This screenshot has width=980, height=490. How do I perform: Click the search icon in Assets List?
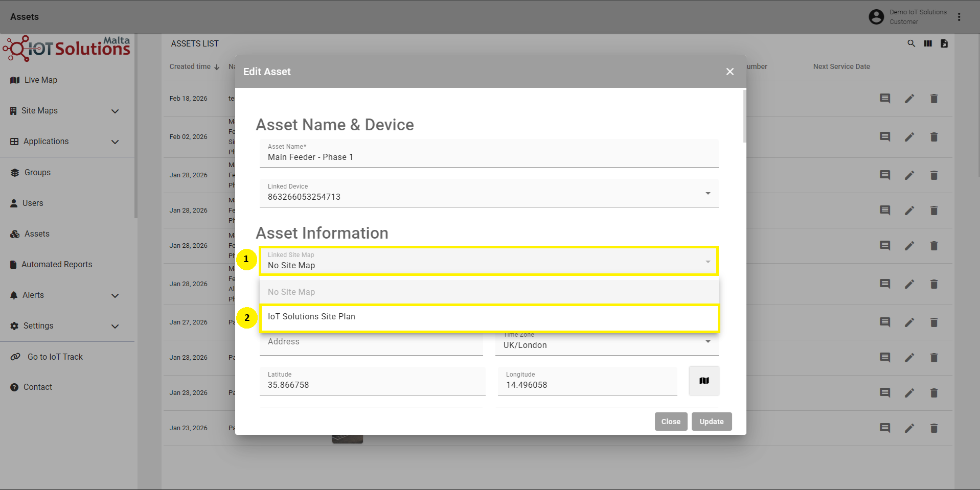[911, 43]
